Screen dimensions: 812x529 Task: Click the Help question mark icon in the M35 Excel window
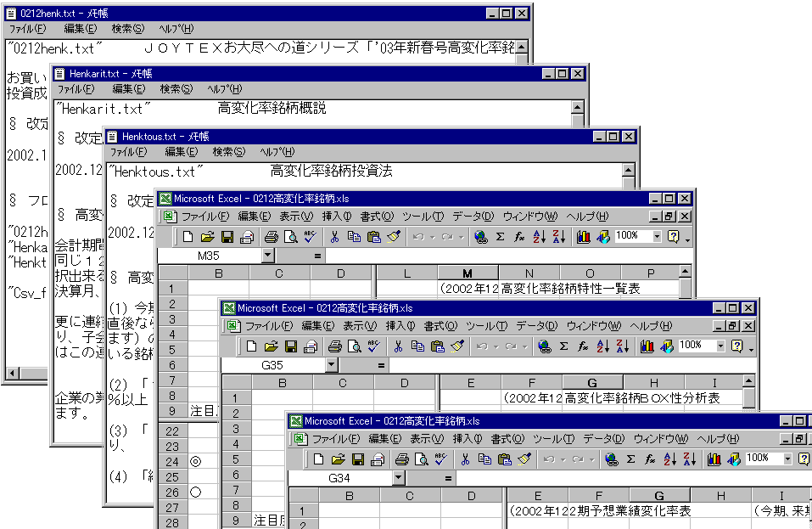click(x=673, y=237)
